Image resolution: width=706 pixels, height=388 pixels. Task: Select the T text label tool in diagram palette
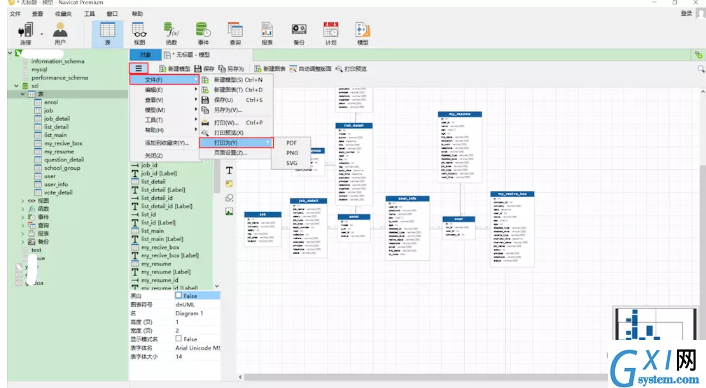229,171
